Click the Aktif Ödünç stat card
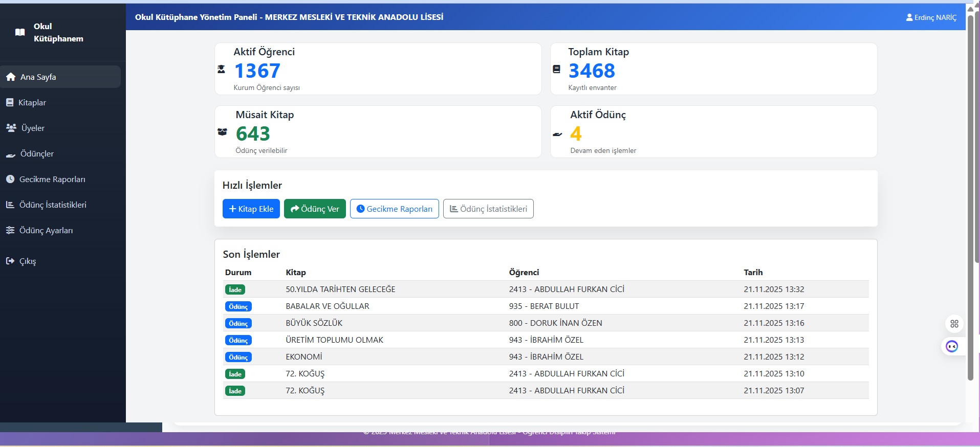This screenshot has height=447, width=980. 713,131
